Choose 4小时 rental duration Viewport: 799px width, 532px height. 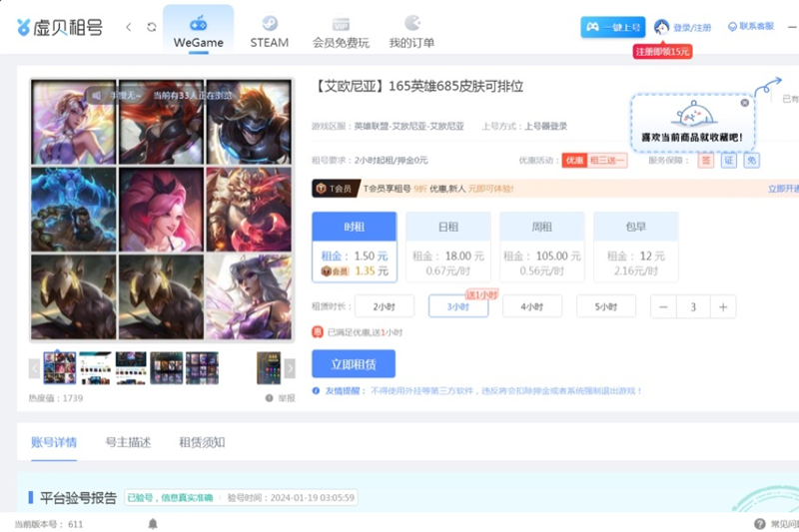[x=532, y=306]
